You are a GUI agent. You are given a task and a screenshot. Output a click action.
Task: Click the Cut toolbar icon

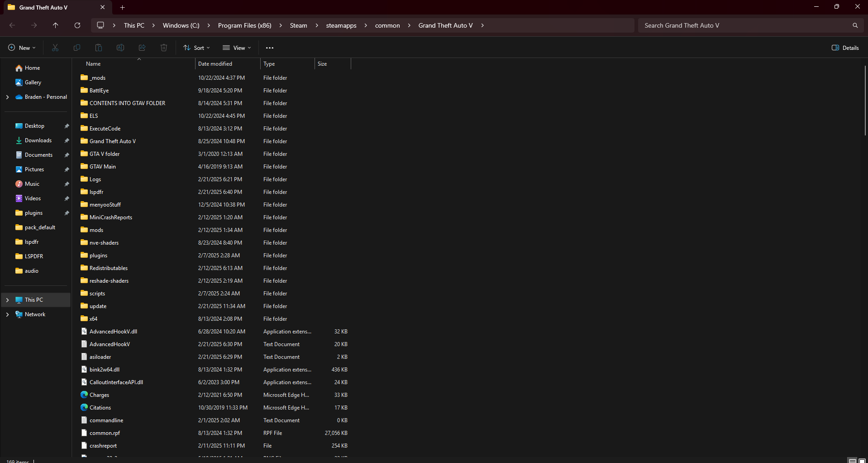click(55, 48)
